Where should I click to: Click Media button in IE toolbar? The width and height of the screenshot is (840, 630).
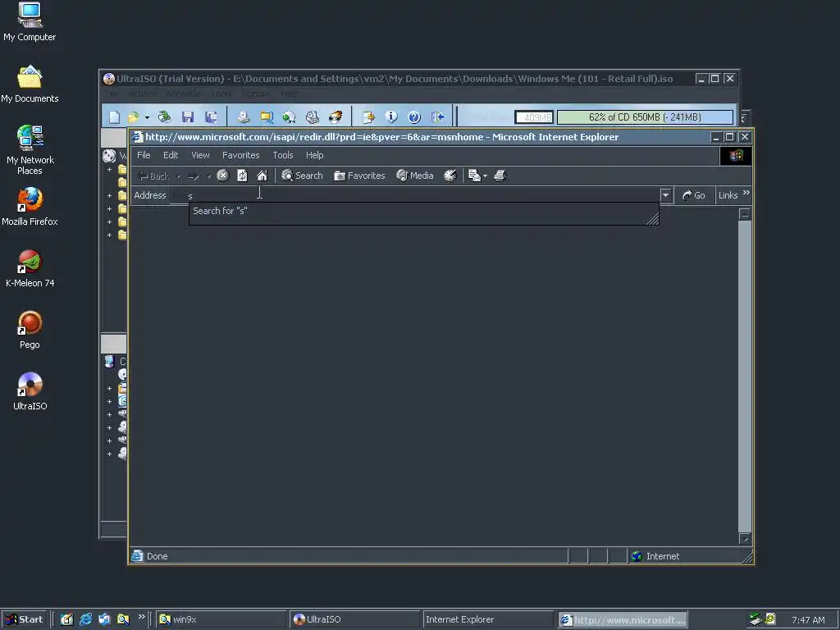click(414, 176)
